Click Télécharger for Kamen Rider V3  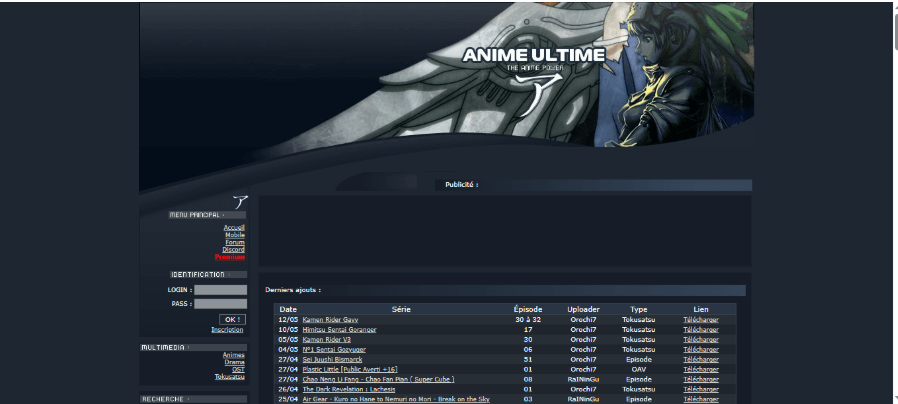pyautogui.click(x=701, y=340)
